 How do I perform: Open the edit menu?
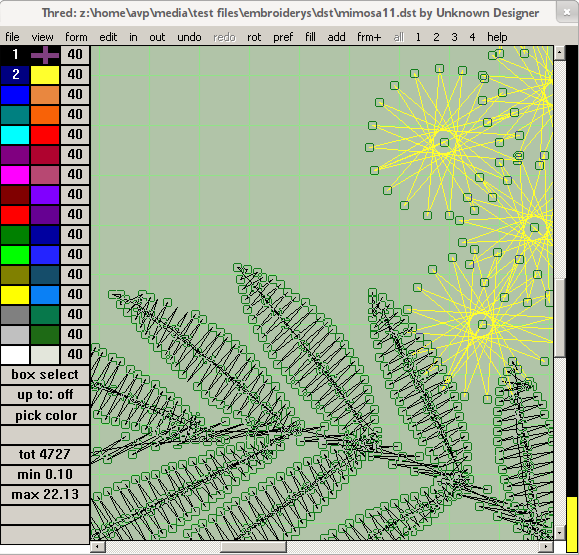click(108, 37)
